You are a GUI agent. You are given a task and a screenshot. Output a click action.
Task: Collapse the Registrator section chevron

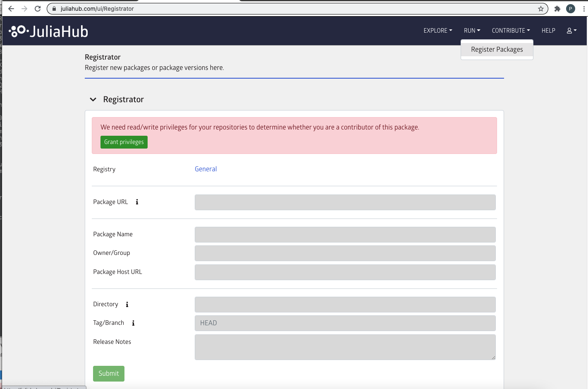93,99
